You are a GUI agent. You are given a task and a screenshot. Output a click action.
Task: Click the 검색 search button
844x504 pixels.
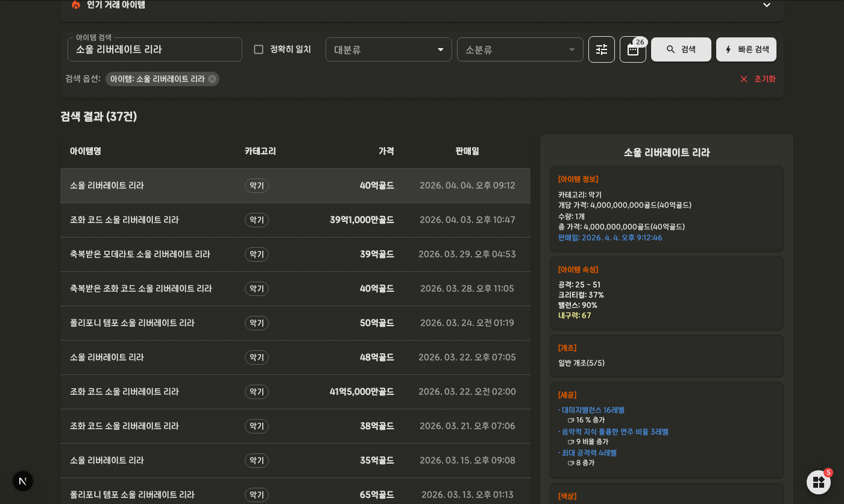(x=681, y=49)
